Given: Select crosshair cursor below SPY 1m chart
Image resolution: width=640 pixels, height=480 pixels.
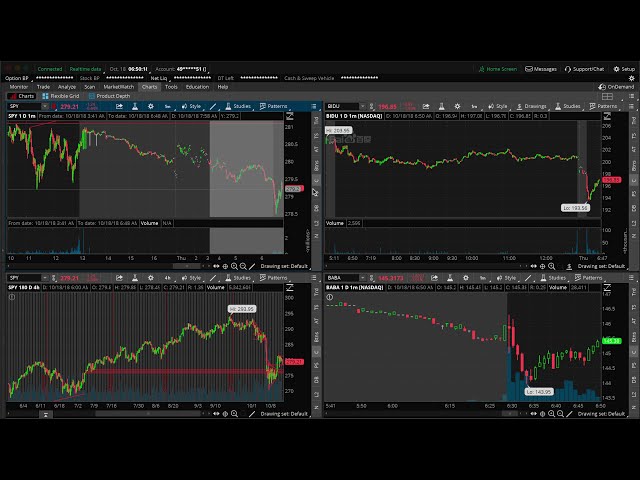Looking at the screenshot, I should click(x=225, y=267).
